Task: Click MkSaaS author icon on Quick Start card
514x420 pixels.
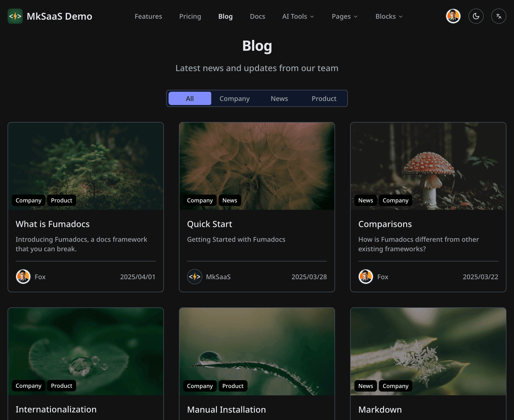Action: [x=195, y=277]
